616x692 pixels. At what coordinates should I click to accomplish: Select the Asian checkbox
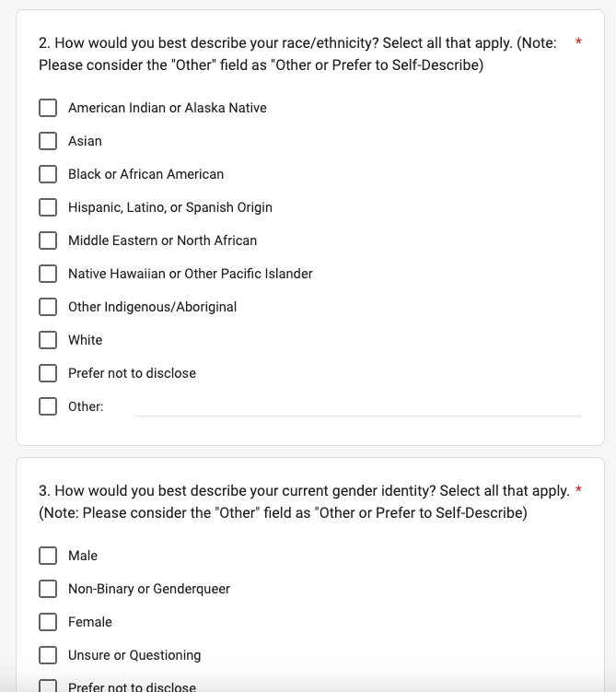click(48, 141)
